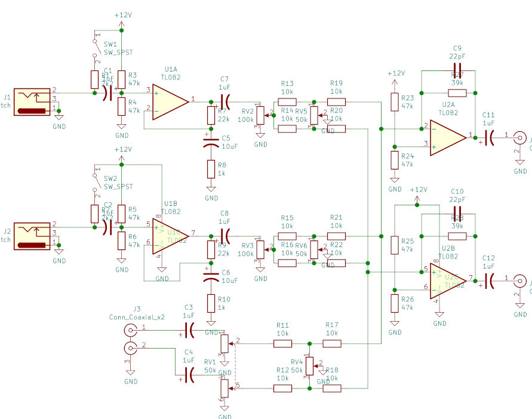This screenshot has height=419, width=532.
Task: Click resistor R23 47k
Action: (x=395, y=102)
